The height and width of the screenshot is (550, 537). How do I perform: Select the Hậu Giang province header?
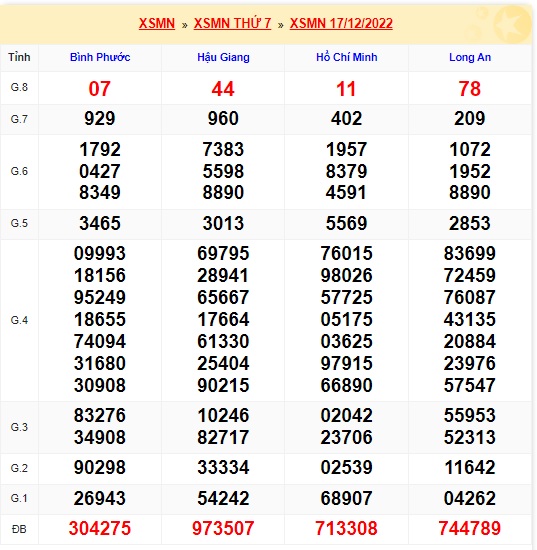223,57
